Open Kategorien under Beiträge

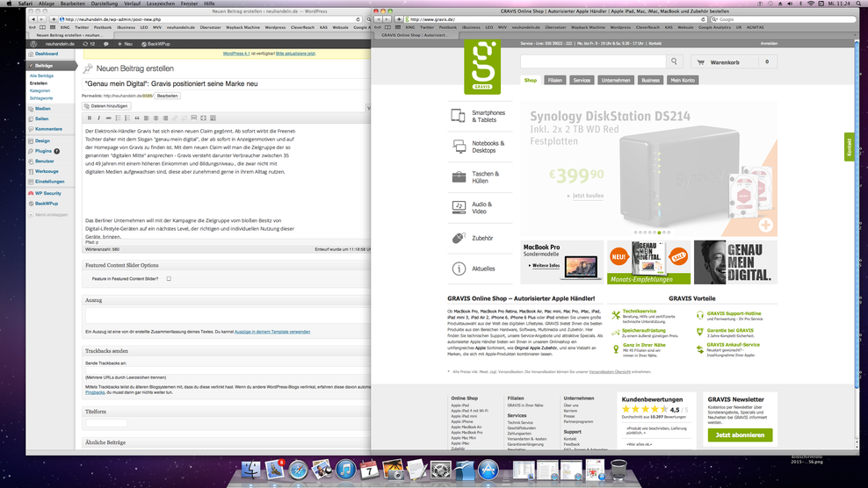[x=40, y=90]
